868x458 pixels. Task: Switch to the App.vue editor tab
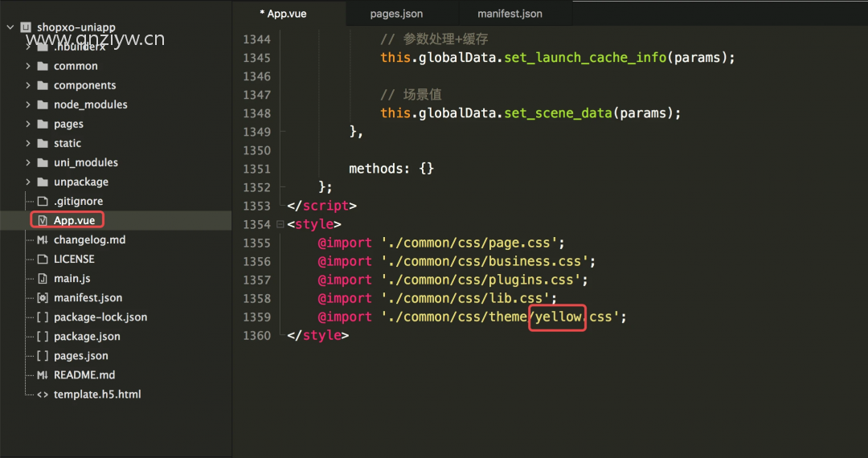[289, 14]
